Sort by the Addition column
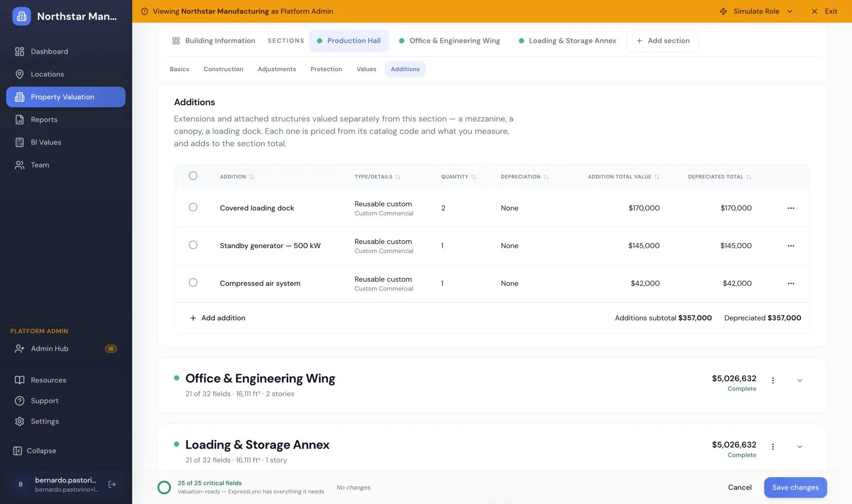 pos(237,177)
